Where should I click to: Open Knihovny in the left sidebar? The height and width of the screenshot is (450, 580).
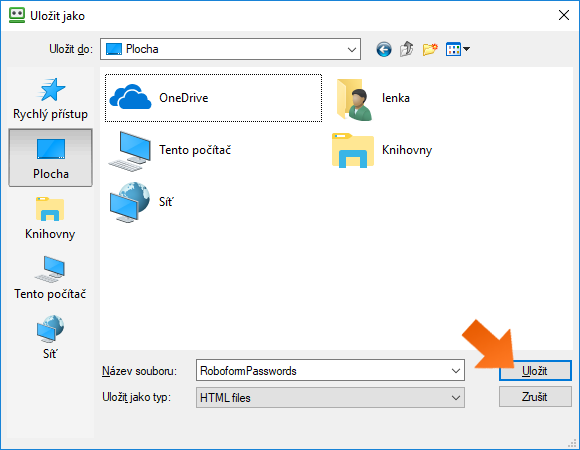(50, 218)
